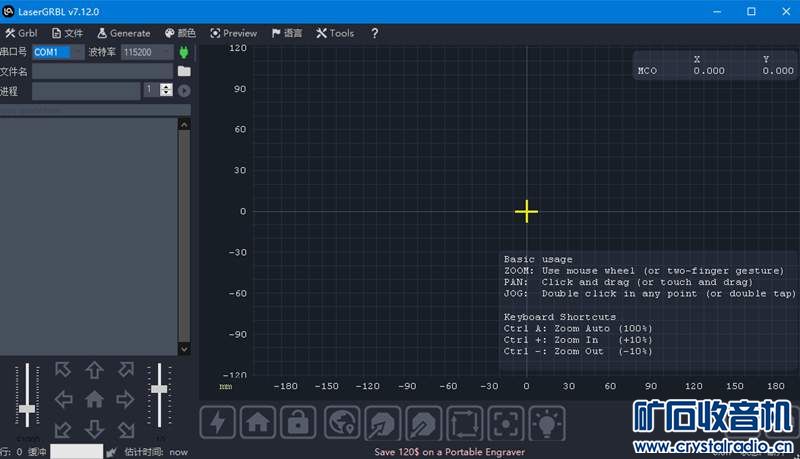Start the job with play button
The image size is (800, 459).
coord(184,91)
